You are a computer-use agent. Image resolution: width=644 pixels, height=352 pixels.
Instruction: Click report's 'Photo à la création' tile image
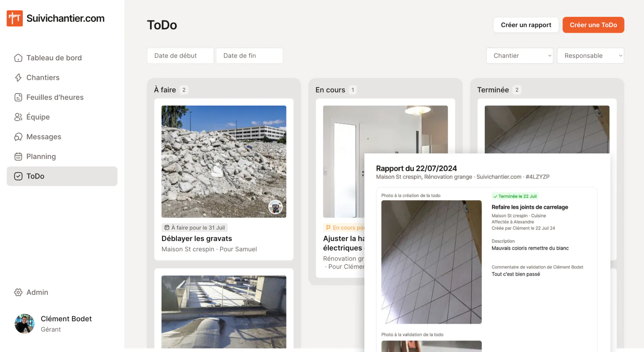coord(432,262)
